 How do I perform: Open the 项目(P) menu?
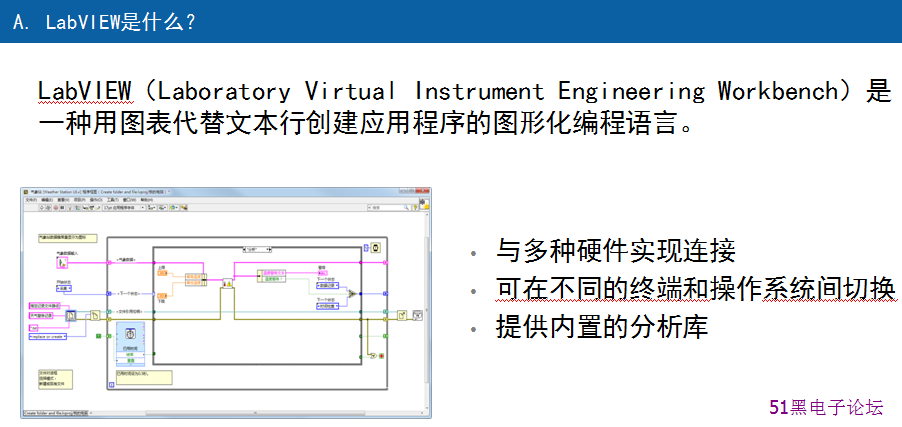pyautogui.click(x=79, y=200)
